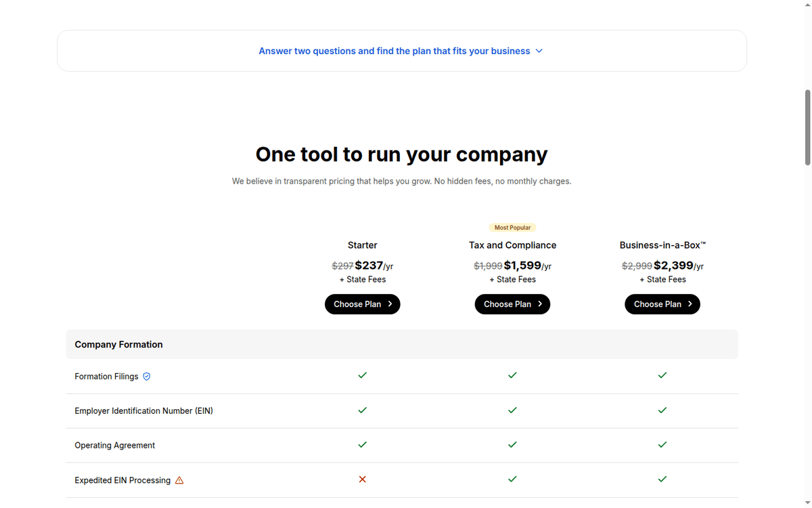
Task: Click the $2,399/yr price
Action: [679, 266]
